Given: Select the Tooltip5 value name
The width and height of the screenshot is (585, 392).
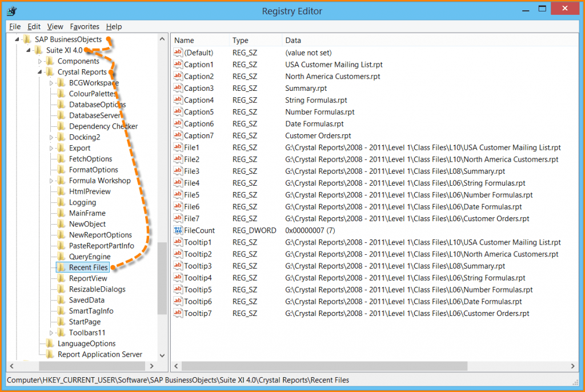Looking at the screenshot, I should coord(198,289).
